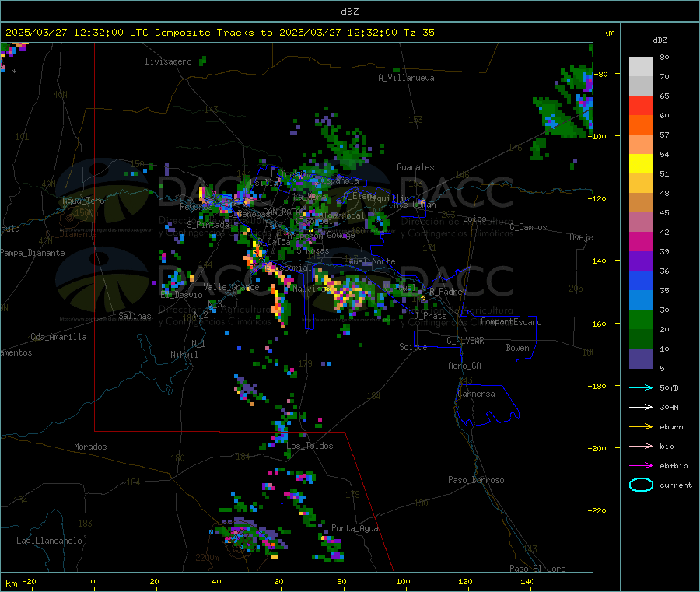
Task: Click the dBZ title at top center
Action: (x=349, y=12)
